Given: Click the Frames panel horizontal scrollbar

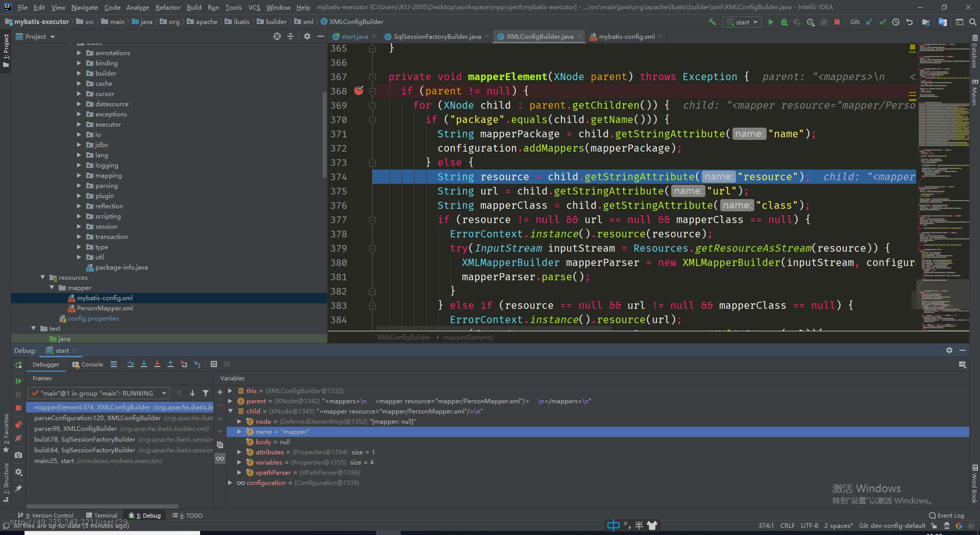Looking at the screenshot, I should (102, 506).
